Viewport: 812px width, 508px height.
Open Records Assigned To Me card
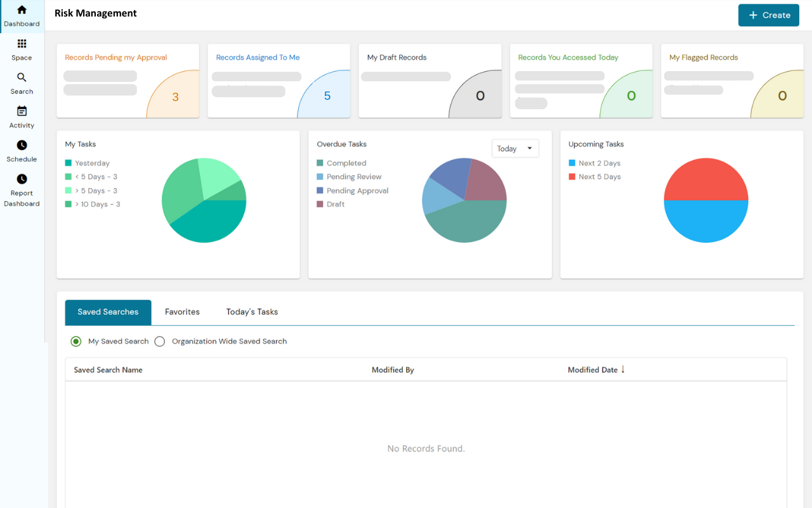(x=278, y=81)
